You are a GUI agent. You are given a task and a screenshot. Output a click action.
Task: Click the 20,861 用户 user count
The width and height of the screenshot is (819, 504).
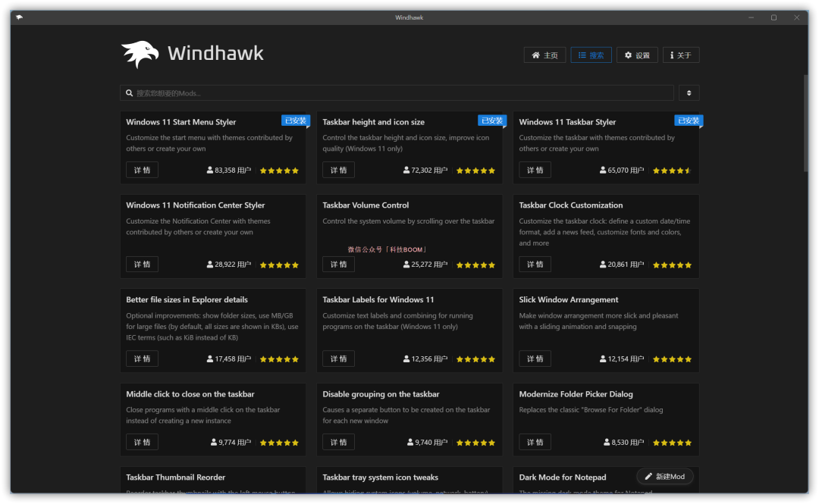[x=622, y=265]
